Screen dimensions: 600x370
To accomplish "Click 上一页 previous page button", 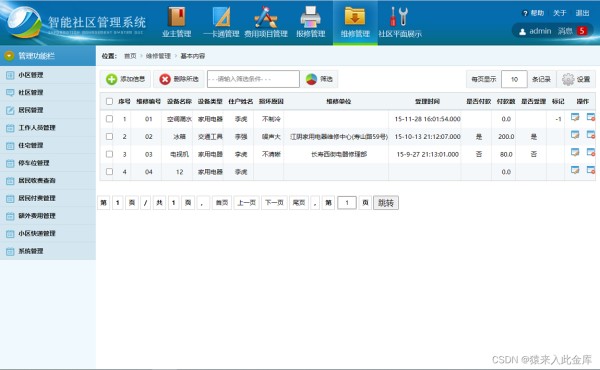I will pos(246,203).
